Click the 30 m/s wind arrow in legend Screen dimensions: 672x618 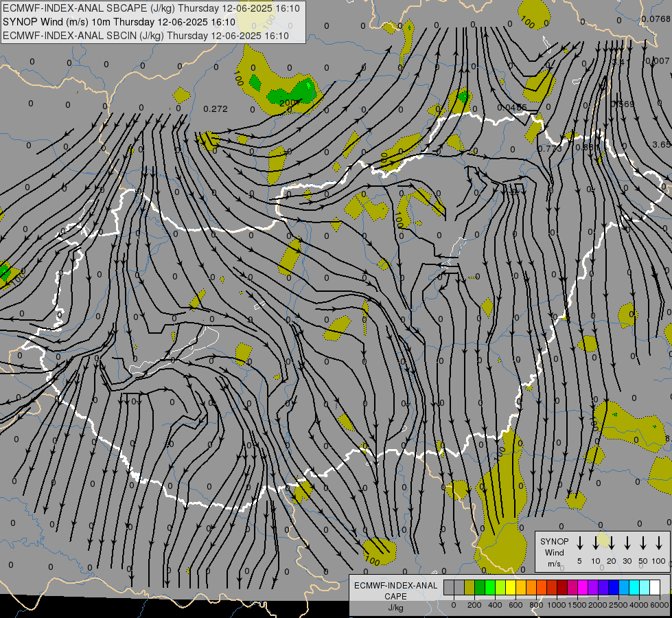pyautogui.click(x=627, y=543)
